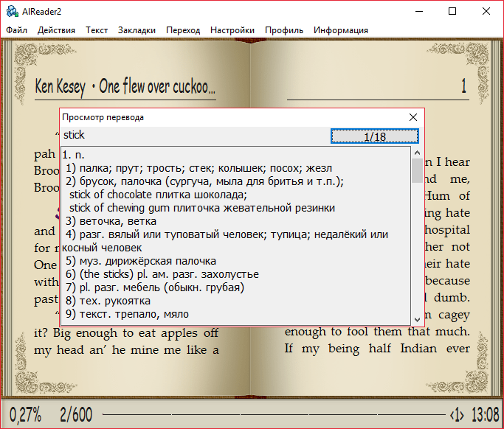The height and width of the screenshot is (429, 504).
Task: Click the 2/600 page counter
Action: click(76, 414)
